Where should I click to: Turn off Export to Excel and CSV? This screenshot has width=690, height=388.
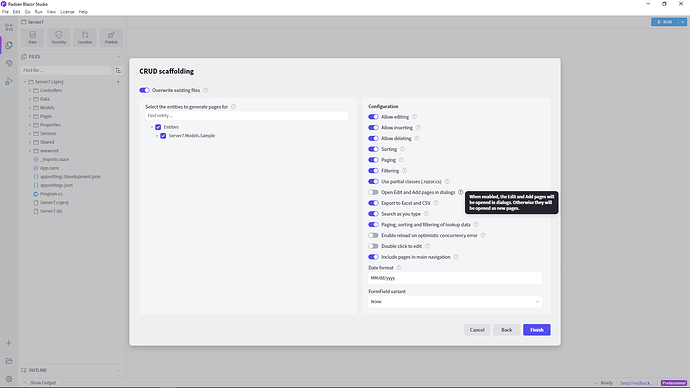[x=373, y=203]
